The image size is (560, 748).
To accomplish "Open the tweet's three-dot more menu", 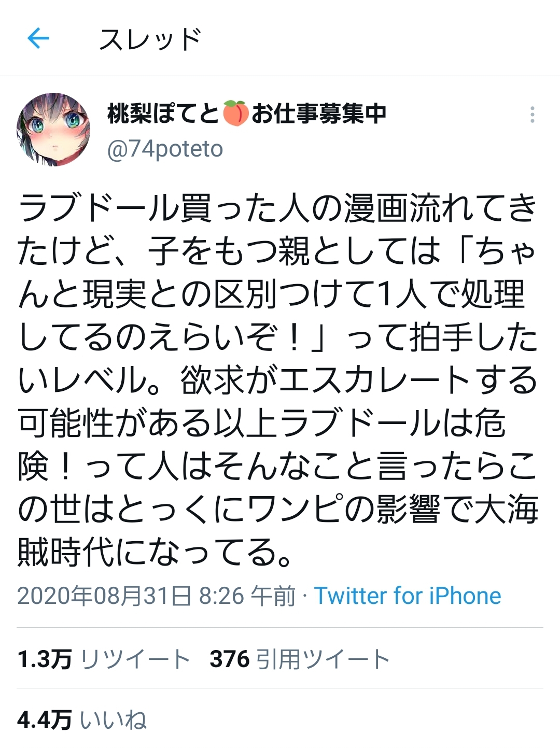I will tap(532, 115).
